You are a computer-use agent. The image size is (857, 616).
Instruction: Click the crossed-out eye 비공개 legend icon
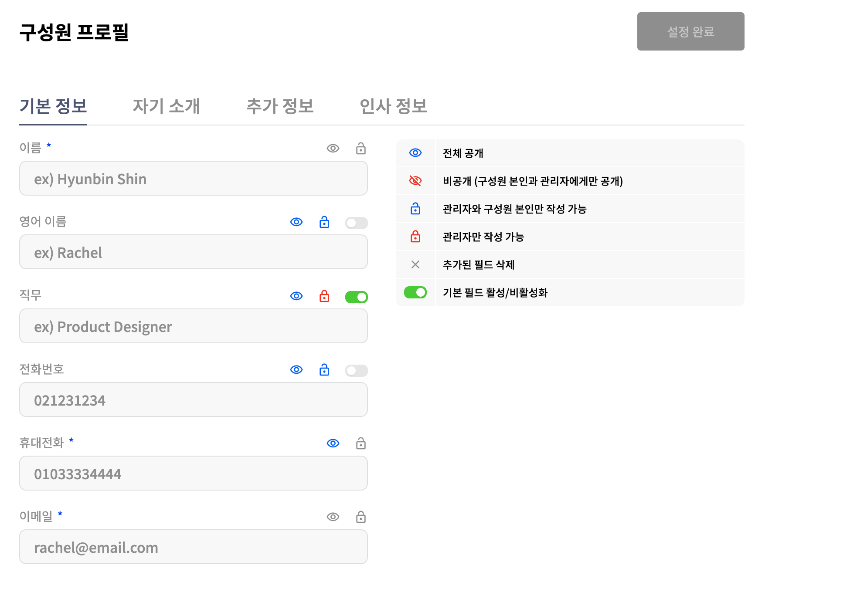(x=415, y=181)
